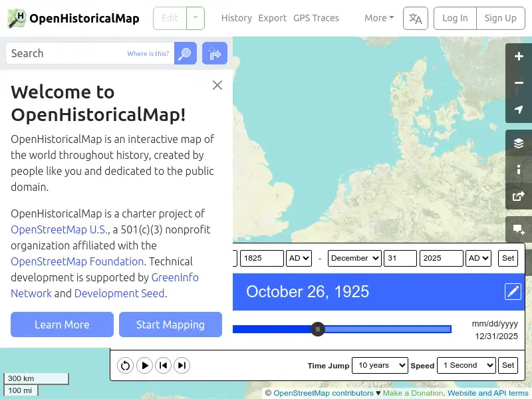Open the History page
Viewport: 532px width, 399px height.
click(x=236, y=18)
